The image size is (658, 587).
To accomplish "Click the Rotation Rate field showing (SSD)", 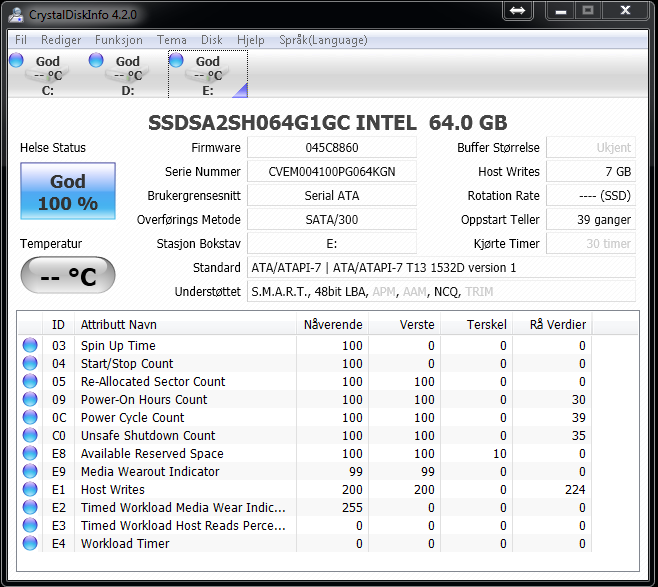I will click(591, 196).
